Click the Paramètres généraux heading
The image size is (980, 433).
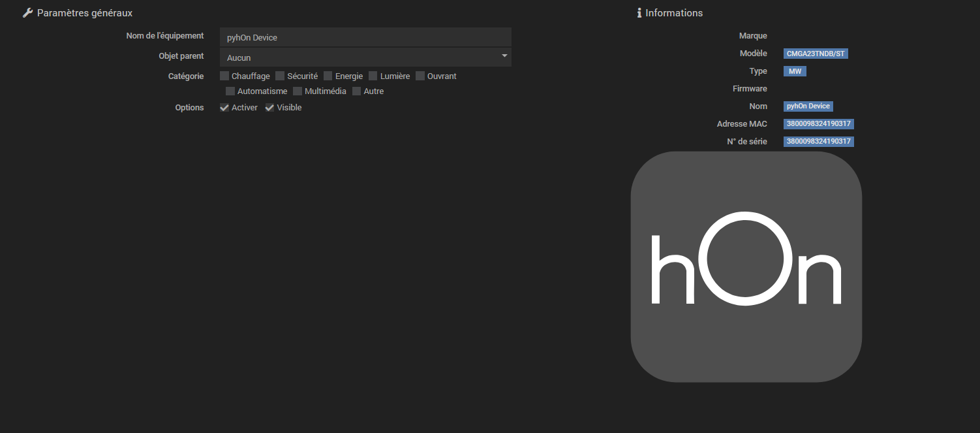[85, 13]
